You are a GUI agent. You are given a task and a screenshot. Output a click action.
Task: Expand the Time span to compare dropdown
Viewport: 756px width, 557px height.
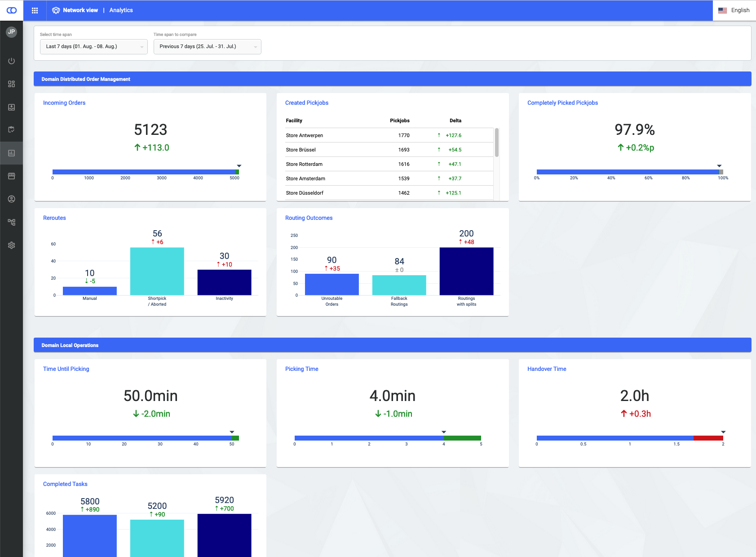(207, 47)
